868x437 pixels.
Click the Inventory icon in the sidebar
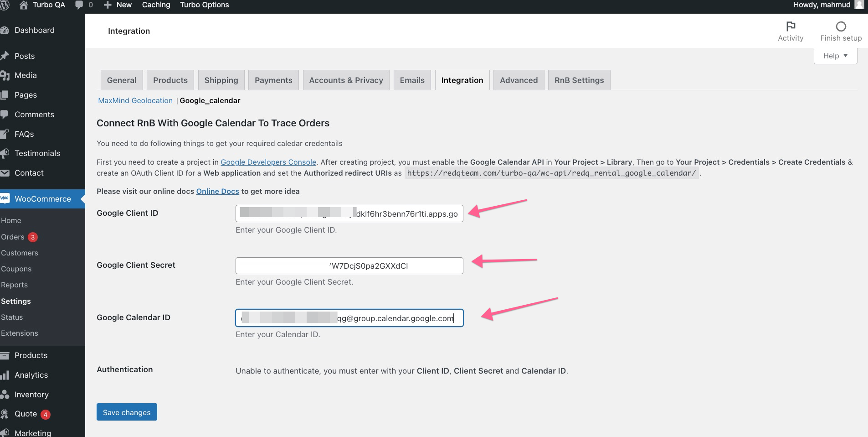(5, 395)
